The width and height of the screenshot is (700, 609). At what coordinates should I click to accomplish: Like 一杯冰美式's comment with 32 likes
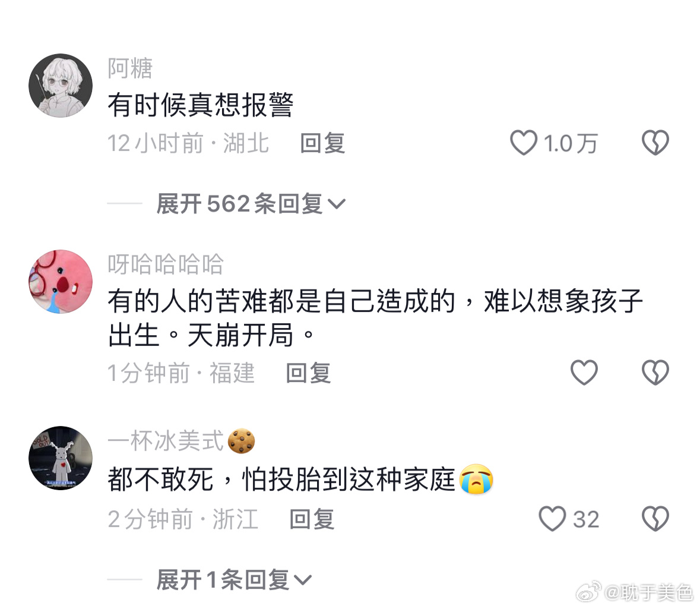552,519
